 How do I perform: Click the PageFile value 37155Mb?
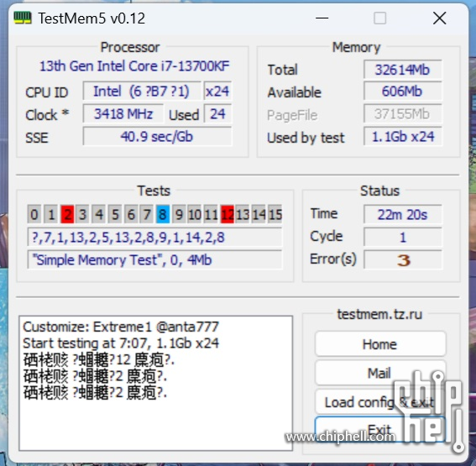point(402,114)
